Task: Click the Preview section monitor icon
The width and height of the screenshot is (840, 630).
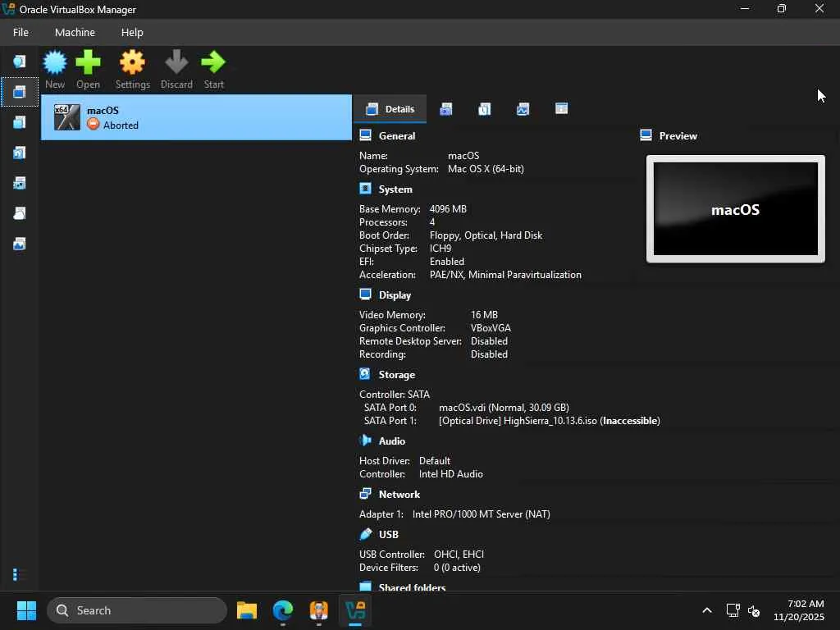Action: pos(646,135)
